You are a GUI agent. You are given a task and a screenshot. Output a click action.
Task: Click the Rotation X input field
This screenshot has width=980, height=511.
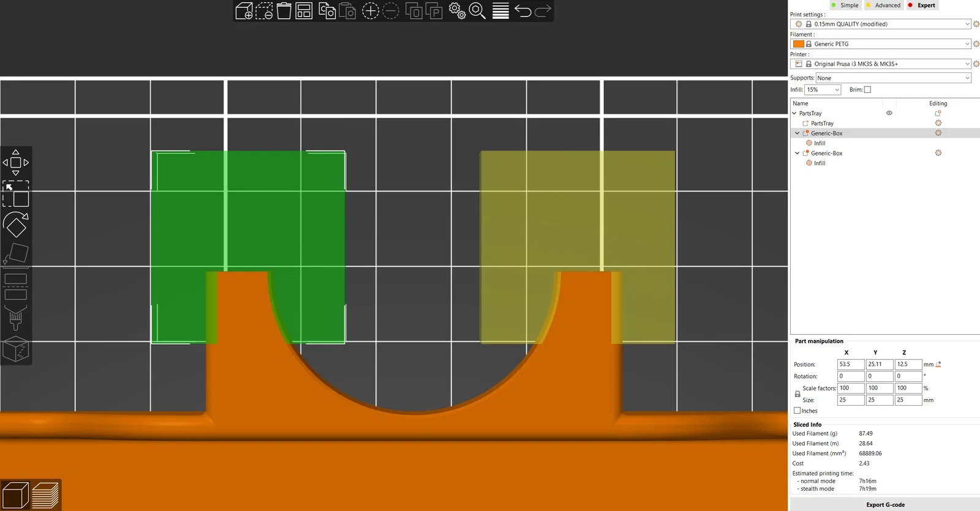click(851, 376)
